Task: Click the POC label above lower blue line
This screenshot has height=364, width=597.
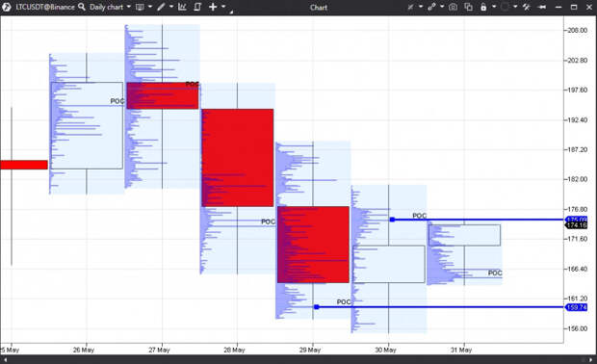Action: (344, 302)
